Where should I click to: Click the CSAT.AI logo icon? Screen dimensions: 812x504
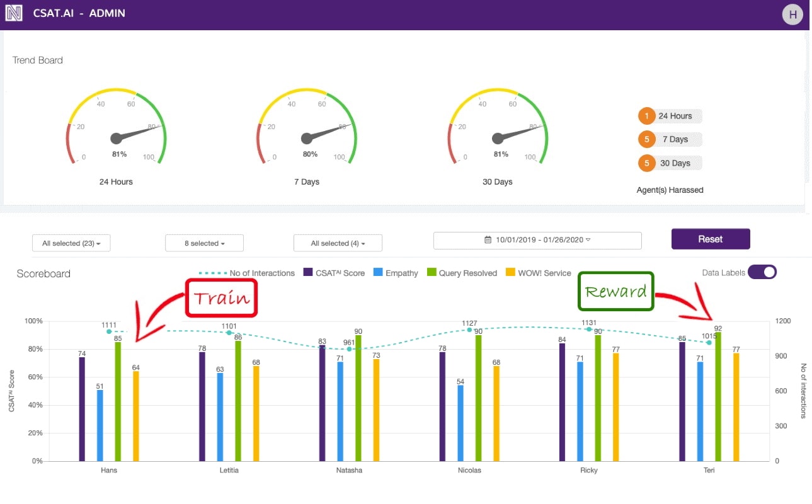13,13
